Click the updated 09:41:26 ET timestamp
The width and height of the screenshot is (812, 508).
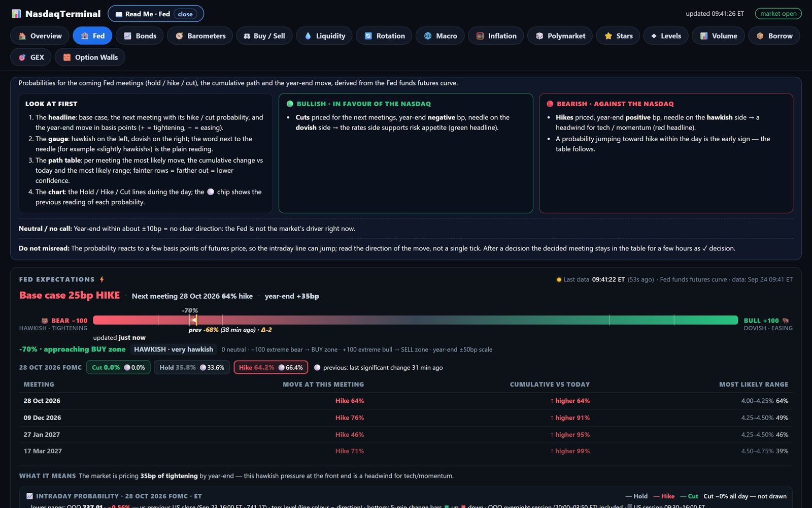click(715, 14)
